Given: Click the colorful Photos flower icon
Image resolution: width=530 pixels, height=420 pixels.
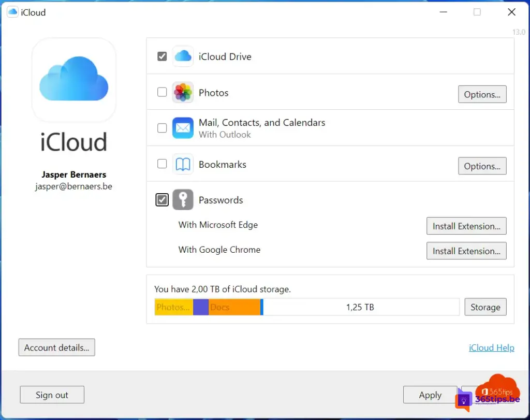Looking at the screenshot, I should pyautogui.click(x=183, y=93).
